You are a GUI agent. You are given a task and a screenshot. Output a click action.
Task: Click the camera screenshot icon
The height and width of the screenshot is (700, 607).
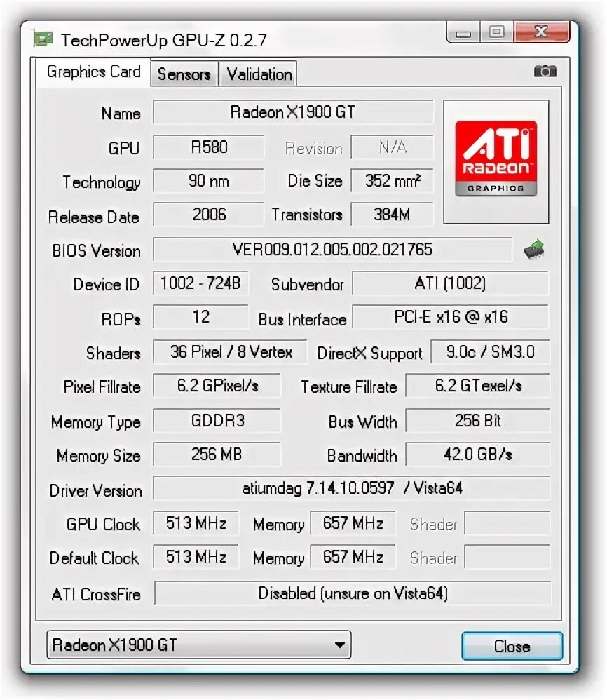pos(545,71)
